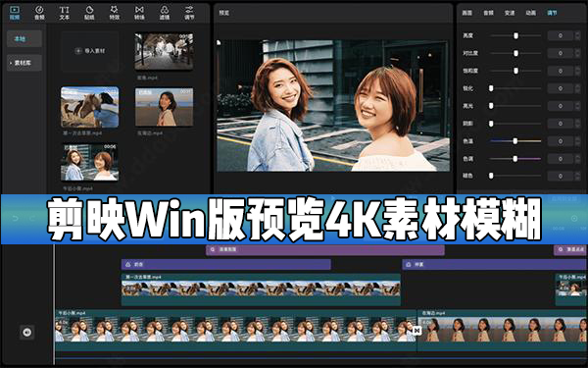The height and width of the screenshot is (368, 588).
Task: Select the black-and-white street clip thumbnail
Action: click(x=165, y=51)
